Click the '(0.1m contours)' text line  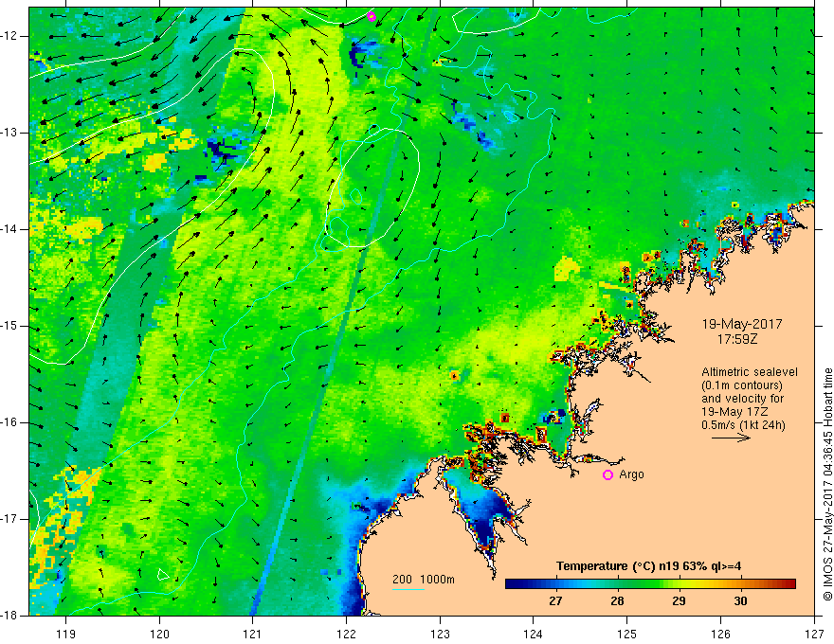click(x=742, y=385)
